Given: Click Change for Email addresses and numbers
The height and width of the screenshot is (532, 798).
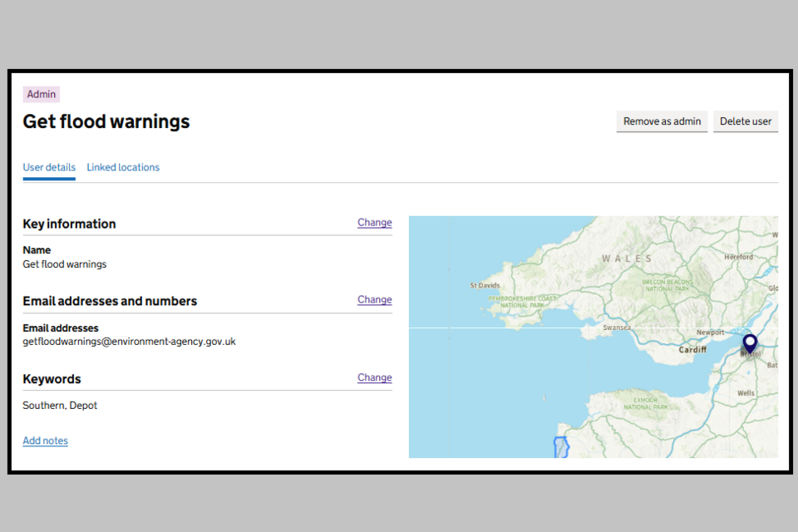Looking at the screenshot, I should [374, 300].
